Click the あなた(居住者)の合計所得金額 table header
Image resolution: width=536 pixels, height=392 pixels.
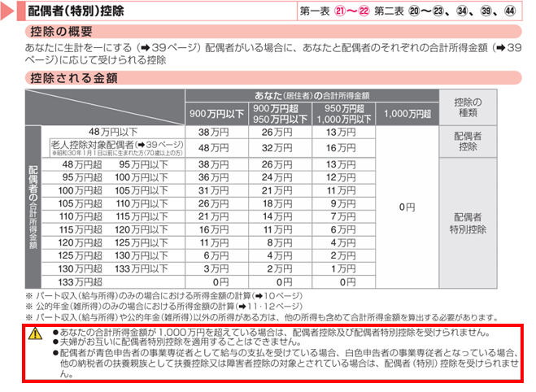click(312, 96)
